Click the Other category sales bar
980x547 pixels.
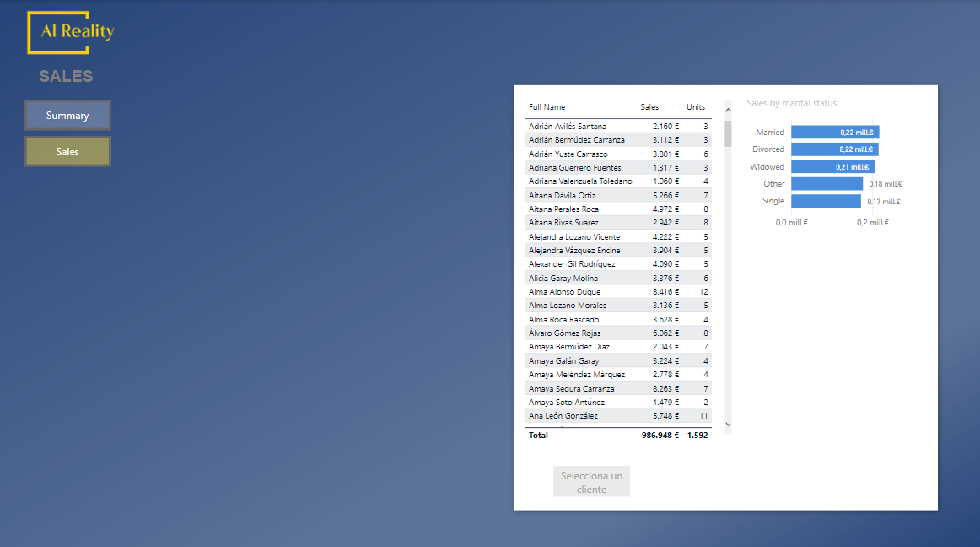point(827,184)
